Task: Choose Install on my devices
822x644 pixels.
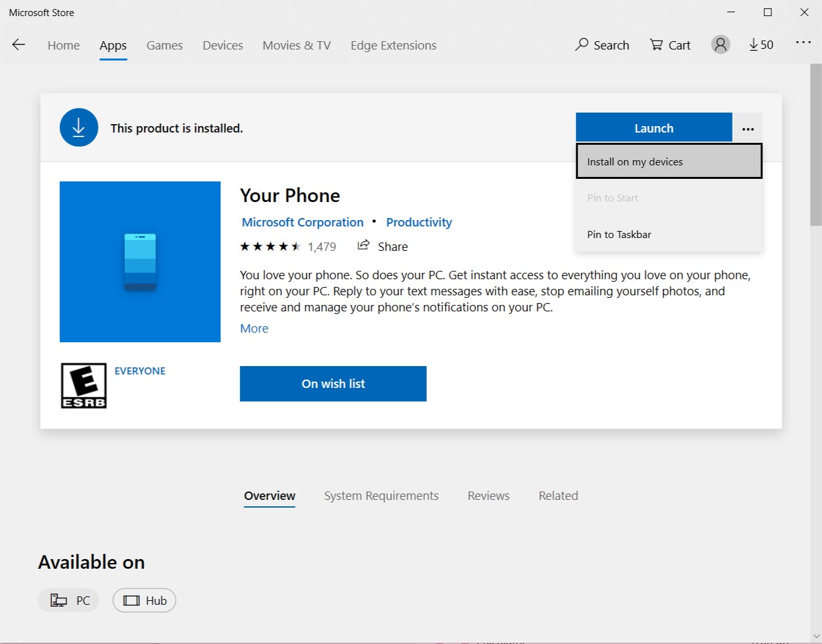Action: tap(669, 161)
